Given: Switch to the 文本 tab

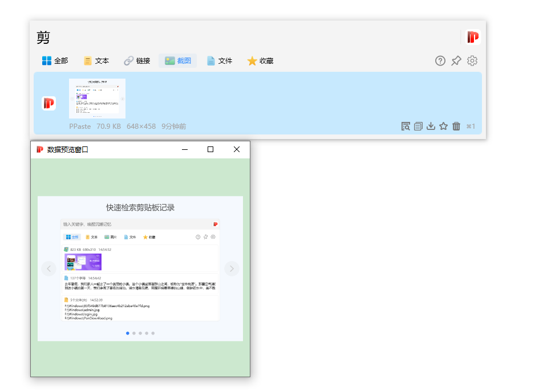Looking at the screenshot, I should (96, 60).
